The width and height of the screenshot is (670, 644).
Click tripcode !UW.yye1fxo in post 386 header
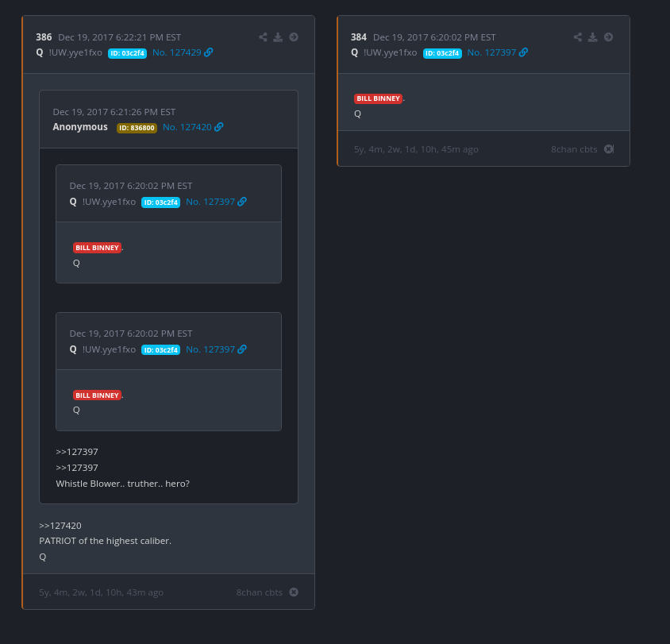pos(75,52)
